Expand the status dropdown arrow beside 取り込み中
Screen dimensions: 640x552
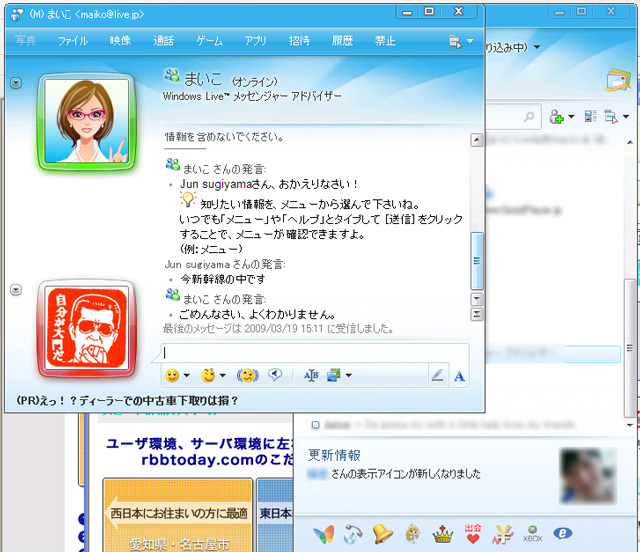[537, 47]
